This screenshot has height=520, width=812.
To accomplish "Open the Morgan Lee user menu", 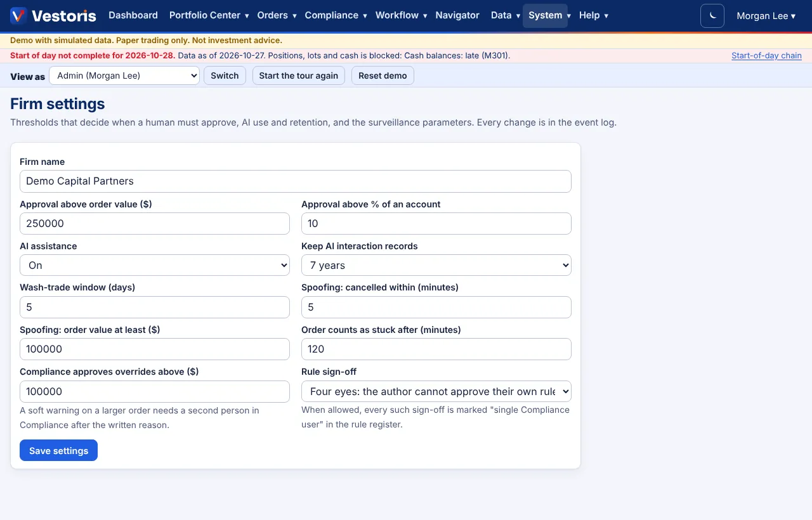I will coord(766,16).
